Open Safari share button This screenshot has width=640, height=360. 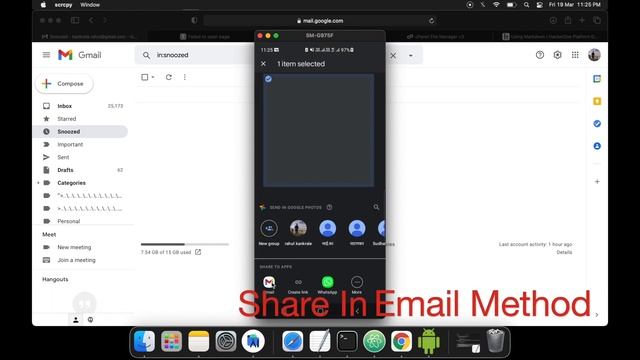point(567,20)
